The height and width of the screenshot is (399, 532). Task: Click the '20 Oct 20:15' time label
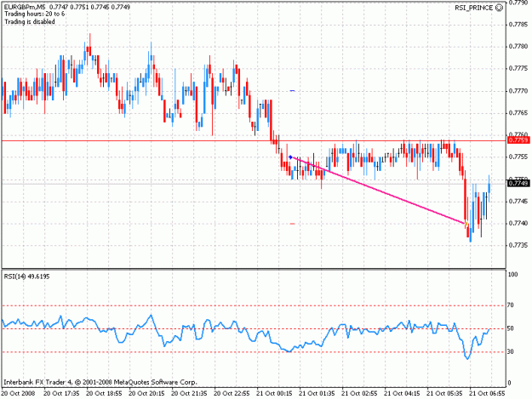[146, 394]
